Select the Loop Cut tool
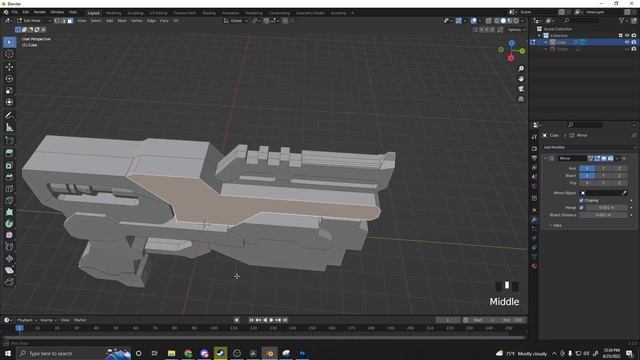The height and width of the screenshot is (360, 640). [9, 189]
